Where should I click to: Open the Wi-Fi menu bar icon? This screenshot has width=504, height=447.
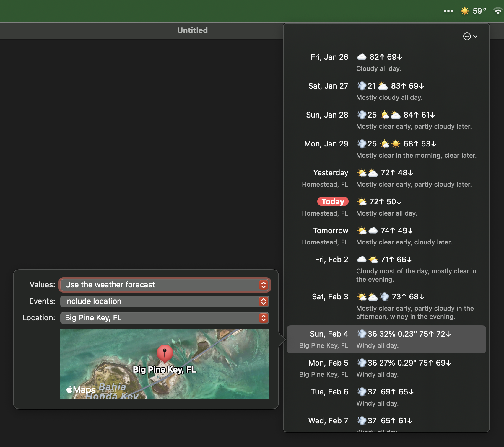498,11
